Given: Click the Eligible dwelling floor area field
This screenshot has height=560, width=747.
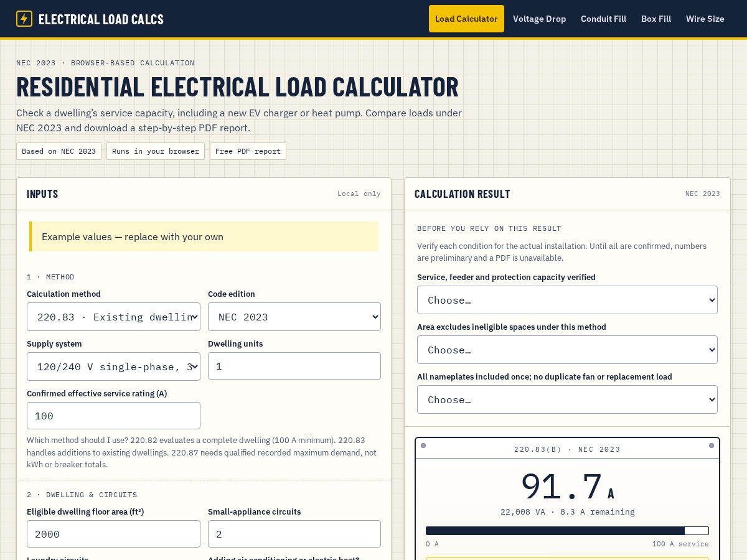Looking at the screenshot, I should [113, 534].
